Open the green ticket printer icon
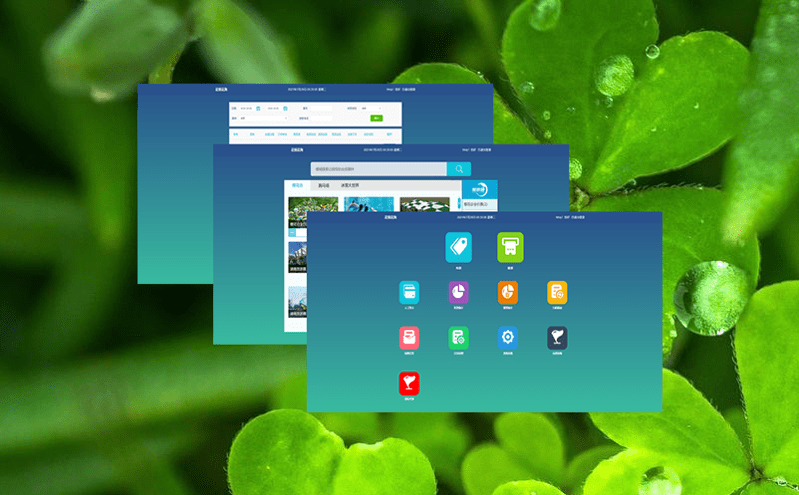Screen dimensions: 799x495 [510, 247]
